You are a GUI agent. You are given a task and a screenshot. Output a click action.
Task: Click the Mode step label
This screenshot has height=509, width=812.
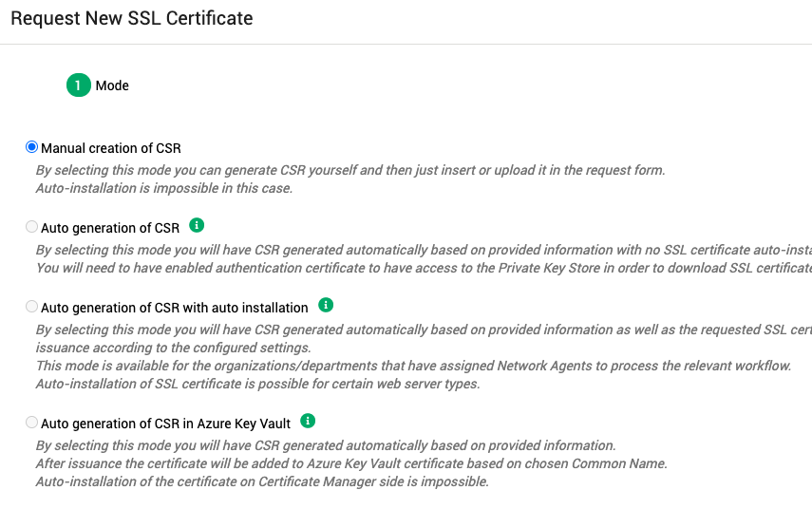coord(112,85)
